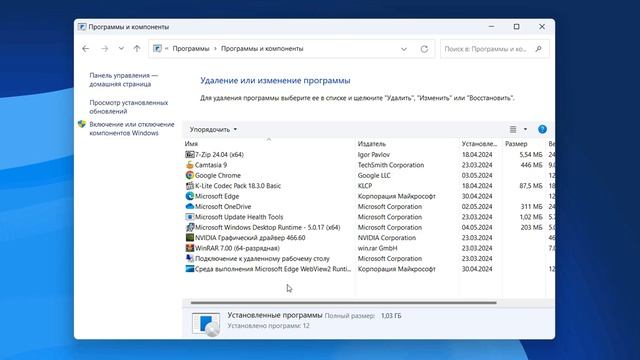The width and height of the screenshot is (640, 360).
Task: Click the 446 МБ size cell
Action: pyautogui.click(x=531, y=165)
